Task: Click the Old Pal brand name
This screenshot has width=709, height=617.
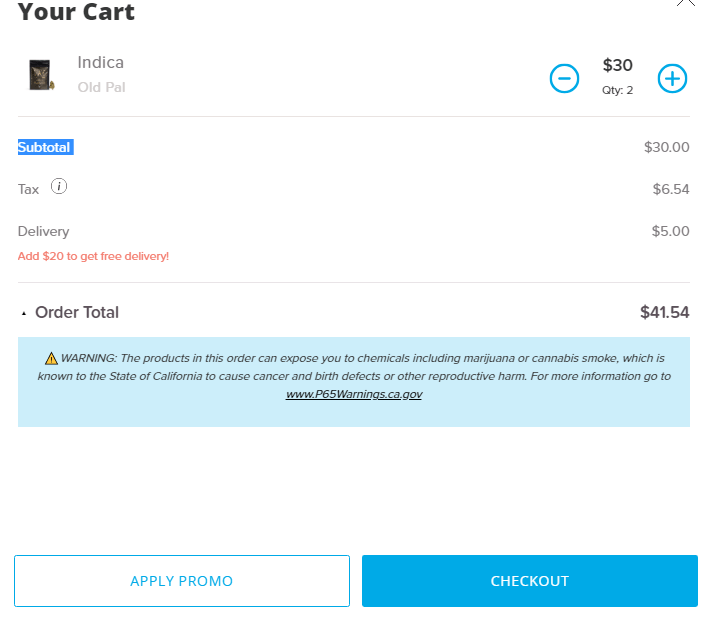Action: coord(101,87)
